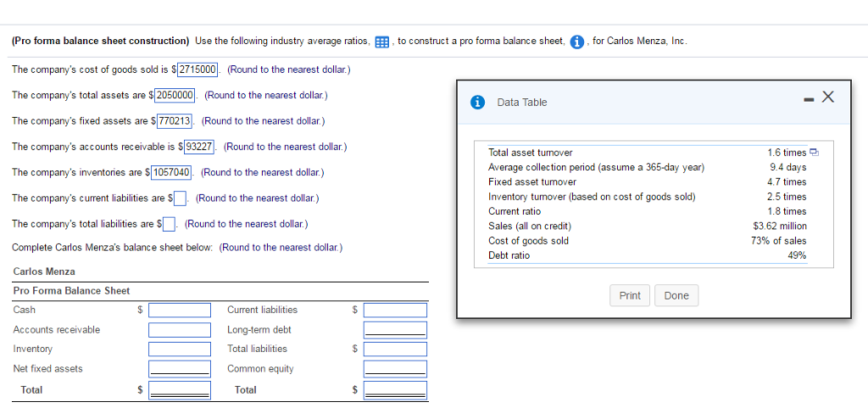Open the industry average ratios table icon
Image resolution: width=868 pixels, height=419 pixels.
pyautogui.click(x=381, y=42)
